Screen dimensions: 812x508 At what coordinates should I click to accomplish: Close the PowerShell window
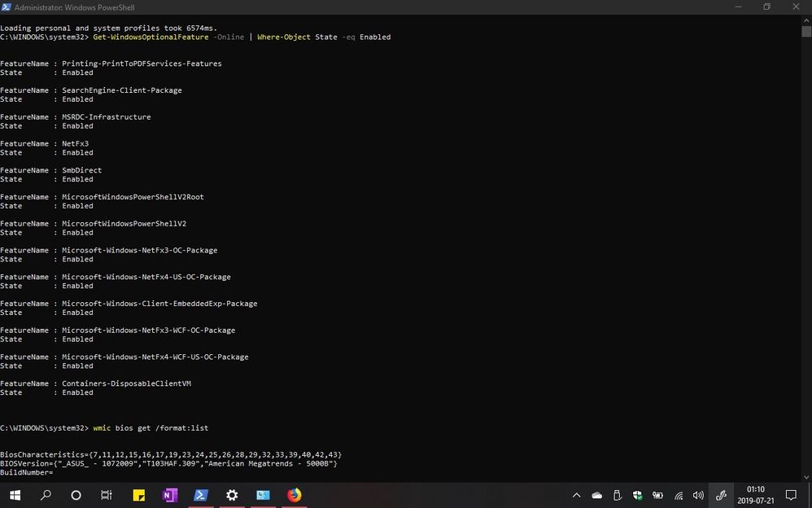click(x=796, y=7)
